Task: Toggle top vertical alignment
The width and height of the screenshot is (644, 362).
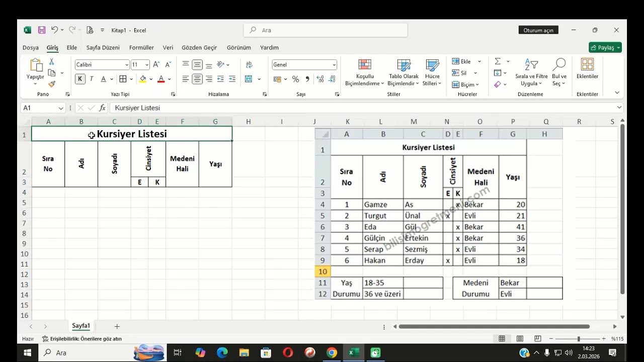Action: (186, 64)
